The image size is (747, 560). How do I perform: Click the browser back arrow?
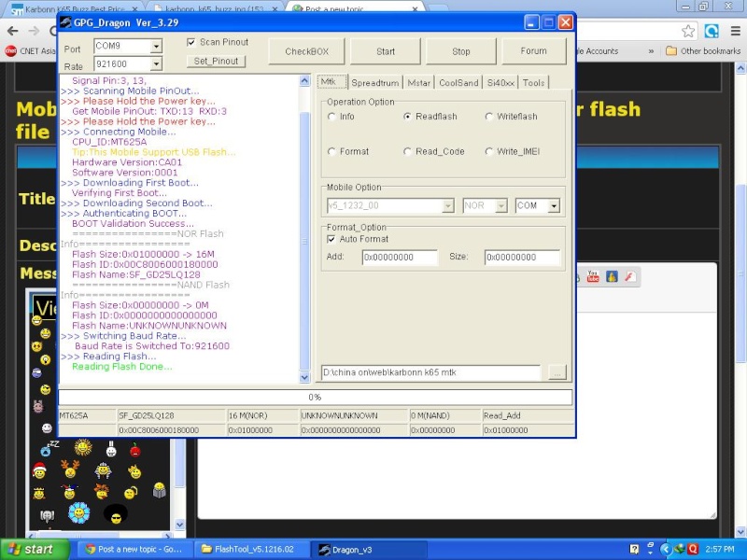(x=13, y=31)
